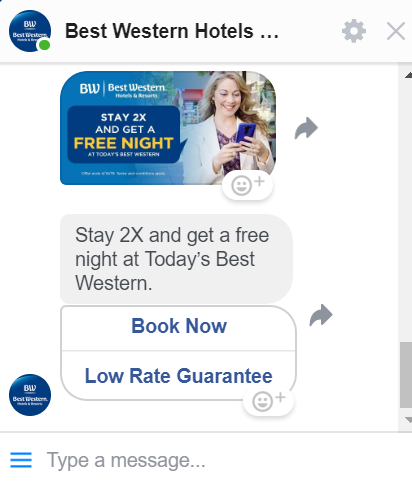Screen dimensions: 412x484
Task: Focus the Type a message field
Action: (x=220, y=460)
